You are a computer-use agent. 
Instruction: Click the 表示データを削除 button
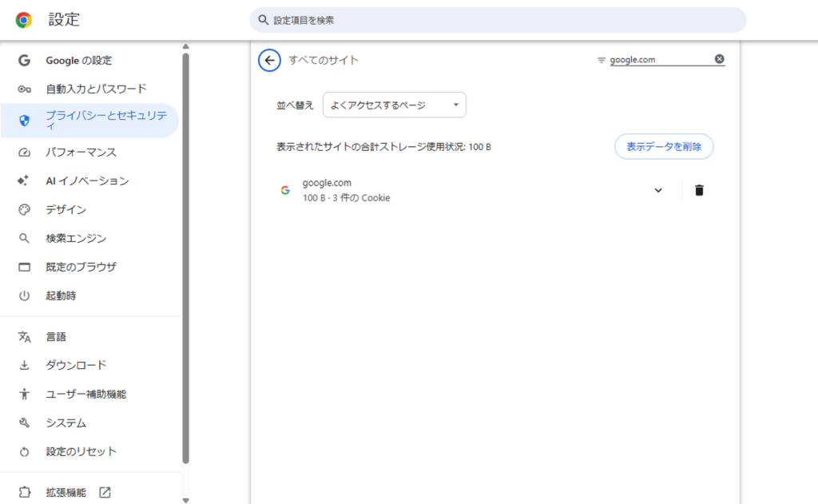pos(664,147)
